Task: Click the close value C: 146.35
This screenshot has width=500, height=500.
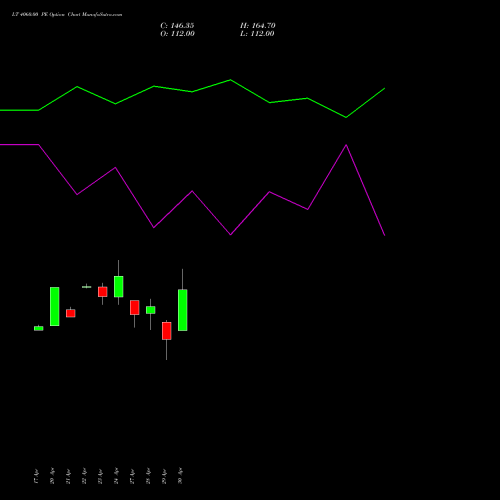Action: 177,26
